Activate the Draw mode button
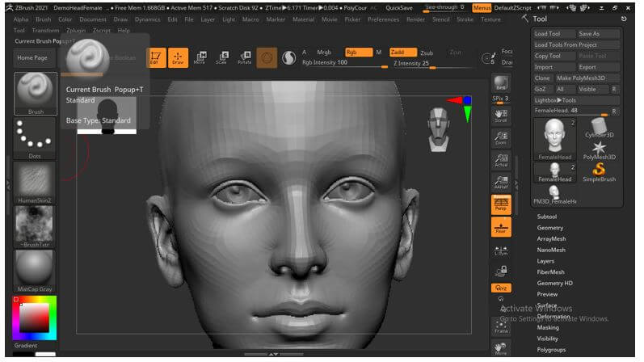Viewport: 644px width, 362px height. pos(178,57)
